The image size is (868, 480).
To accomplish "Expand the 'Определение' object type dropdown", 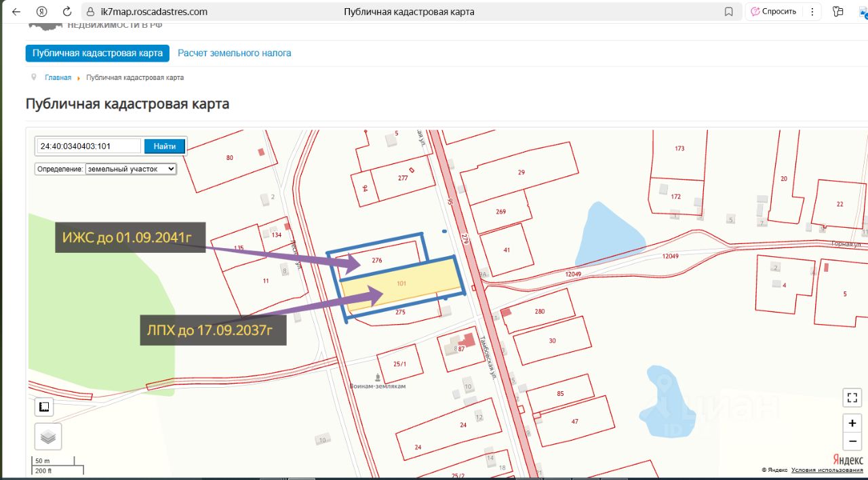I will pyautogui.click(x=130, y=169).
